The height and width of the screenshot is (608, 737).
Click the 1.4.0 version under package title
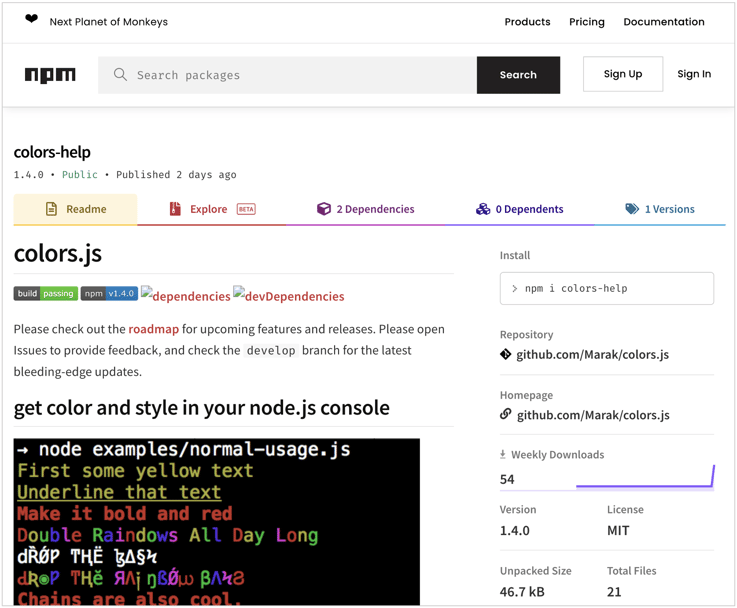pyautogui.click(x=29, y=175)
